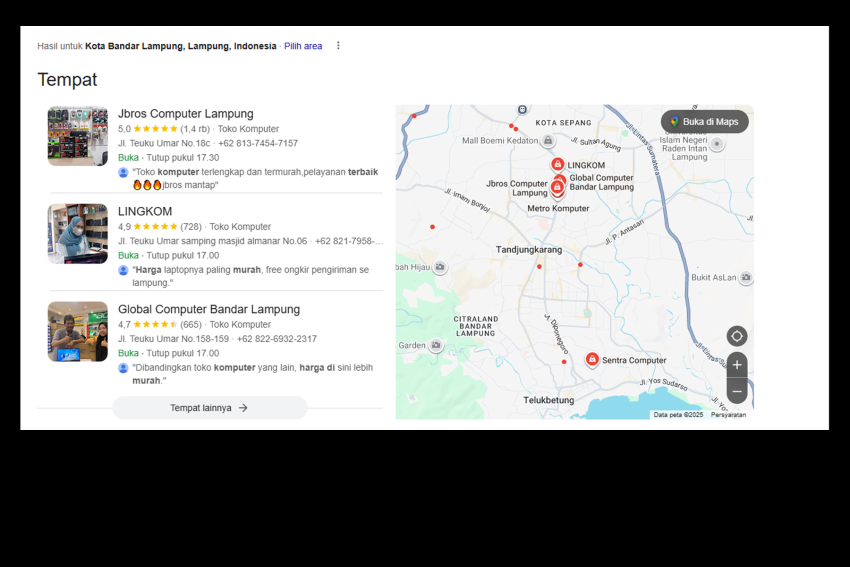Open Jbros Computer Lampung listing title

click(185, 114)
